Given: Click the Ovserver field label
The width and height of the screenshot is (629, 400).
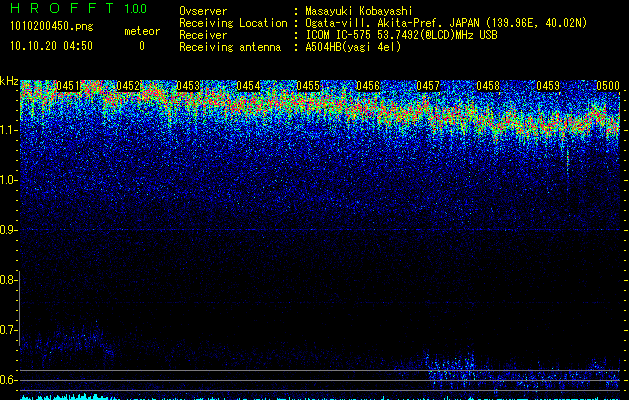Looking at the screenshot, I should (x=203, y=11).
